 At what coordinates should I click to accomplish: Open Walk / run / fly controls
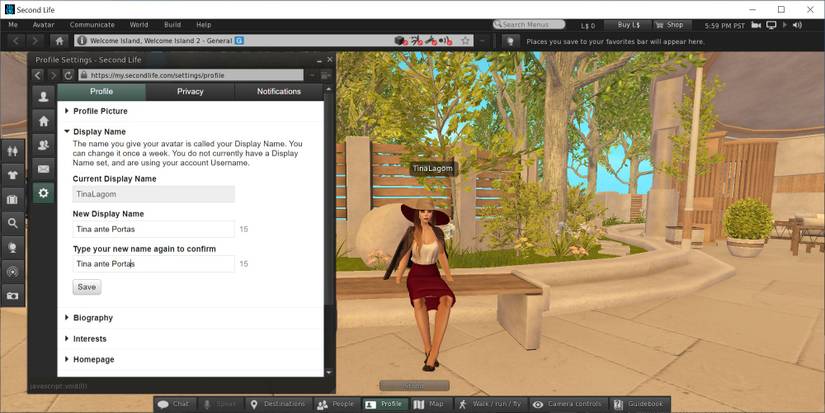489,404
